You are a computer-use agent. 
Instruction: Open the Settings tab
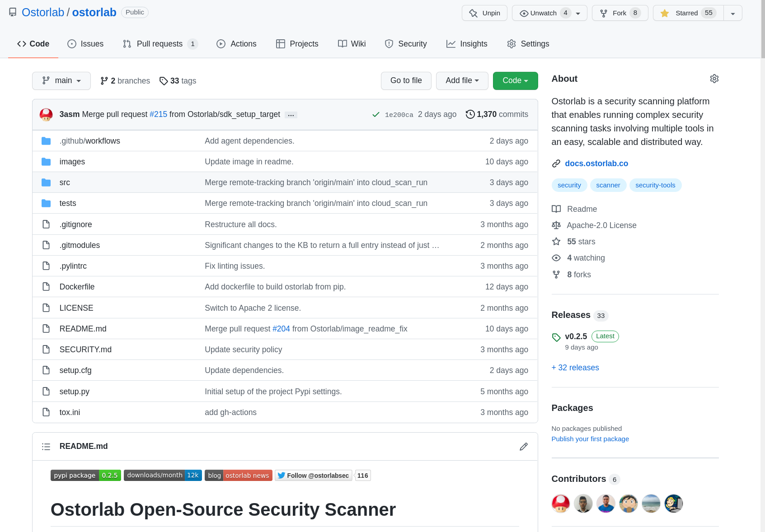click(528, 44)
